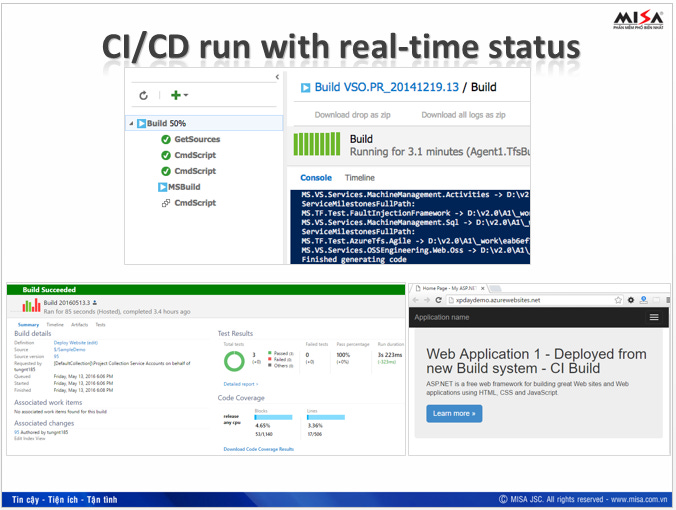Select the first CmdScript step
676x510 pixels.
[195, 155]
